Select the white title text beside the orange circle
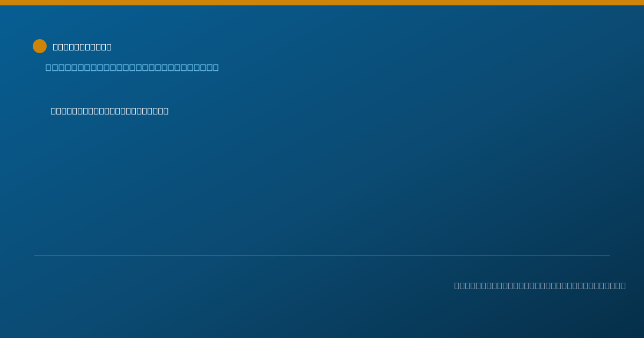The height and width of the screenshot is (338, 644). (82, 47)
